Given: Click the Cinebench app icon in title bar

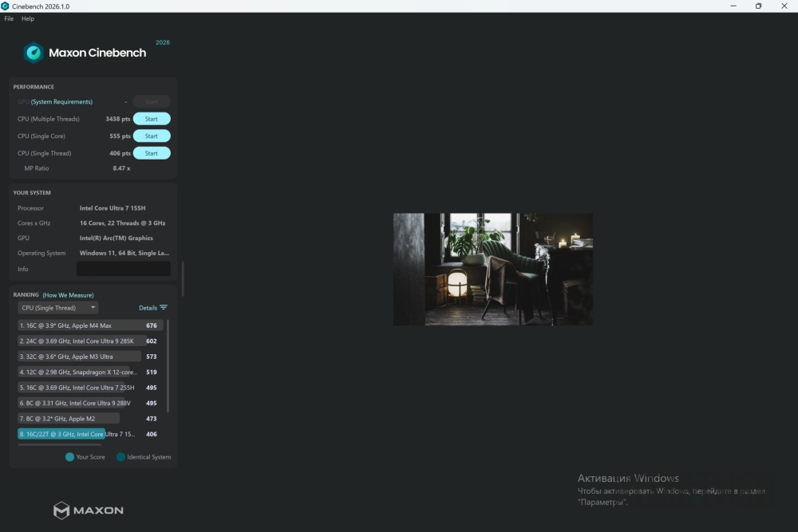Looking at the screenshot, I should tap(6, 6).
